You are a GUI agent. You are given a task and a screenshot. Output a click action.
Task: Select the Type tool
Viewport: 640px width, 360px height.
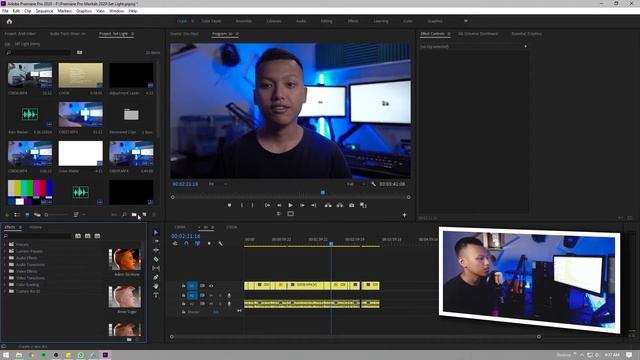pos(156,295)
